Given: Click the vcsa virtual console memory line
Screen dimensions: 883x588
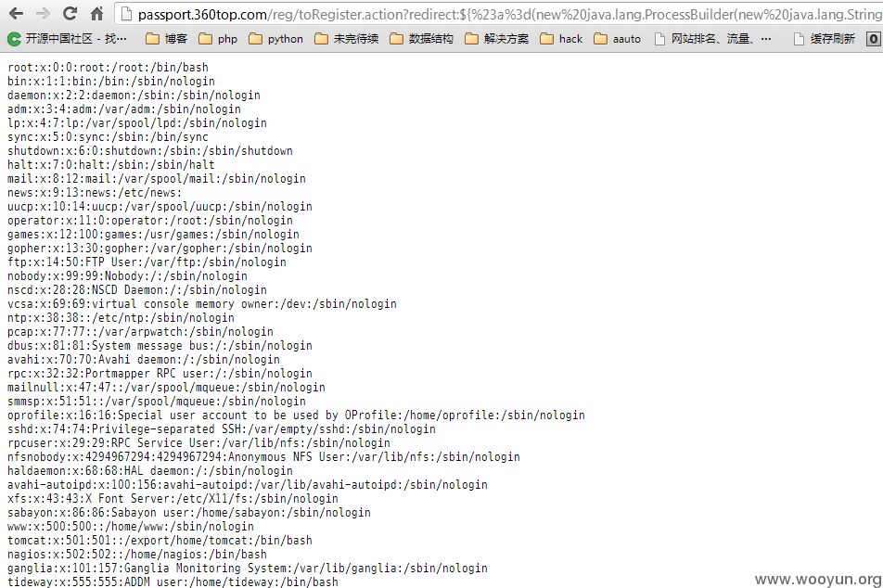Looking at the screenshot, I should point(202,303).
